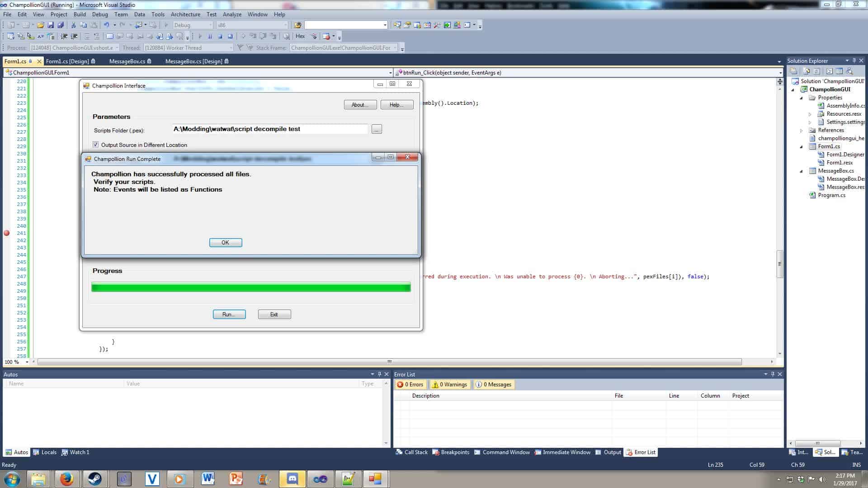Click the Undo arrow icon
Screen dimensions: 868x488
(106, 25)
